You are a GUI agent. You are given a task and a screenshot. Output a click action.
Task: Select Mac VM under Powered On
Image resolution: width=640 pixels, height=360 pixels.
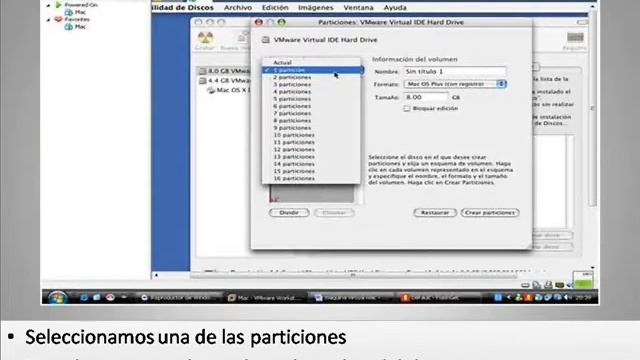[76, 12]
